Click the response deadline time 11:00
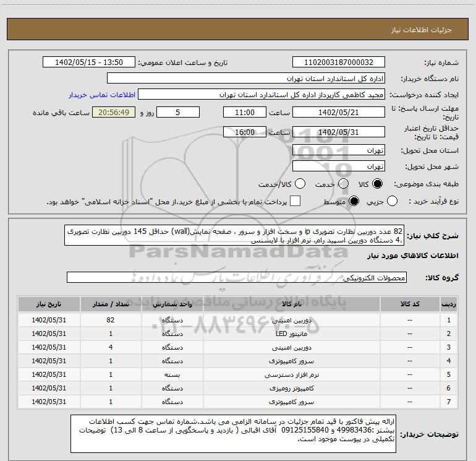Viewport: 476px width, 461px height. [245, 113]
